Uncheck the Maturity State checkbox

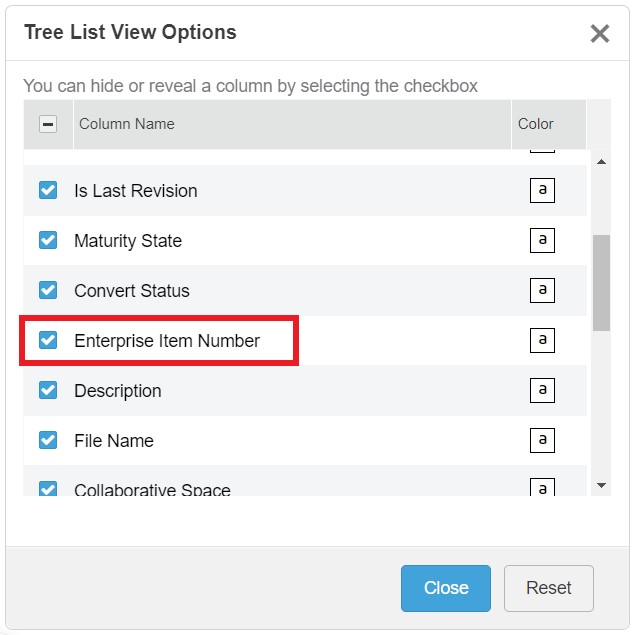[x=48, y=240]
